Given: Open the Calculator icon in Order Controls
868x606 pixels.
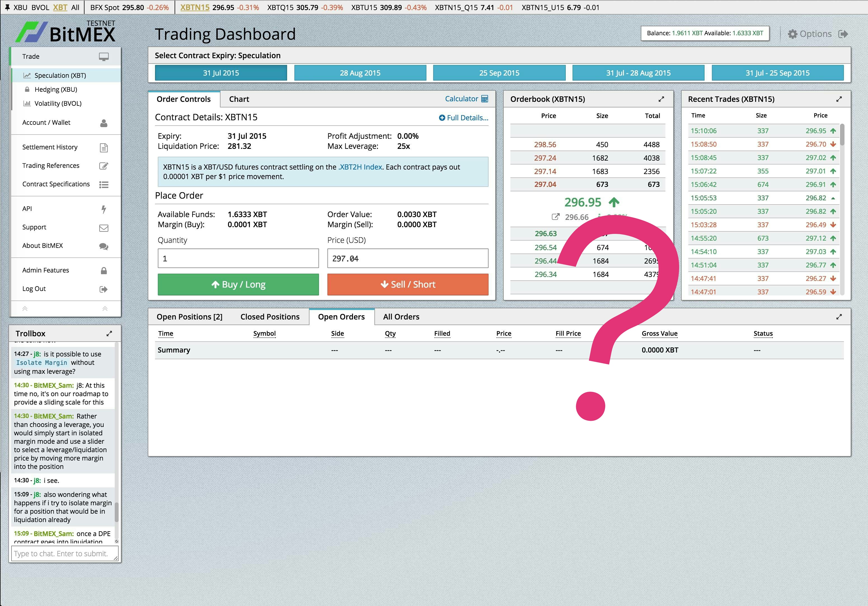Looking at the screenshot, I should [x=485, y=99].
